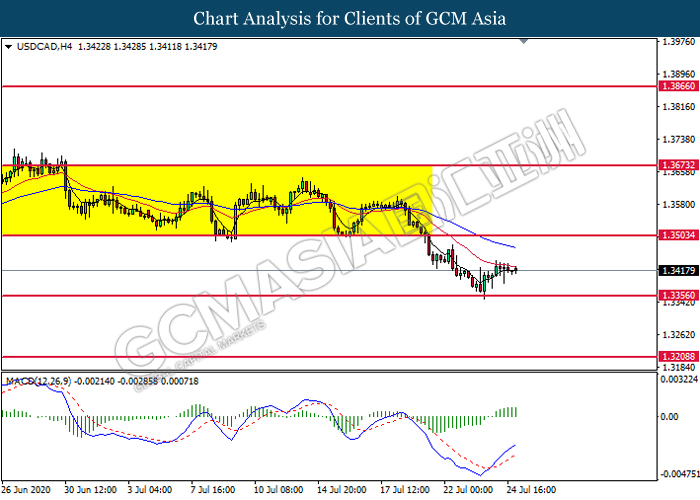Click the 1.32620 price scale value
The width and height of the screenshot is (700, 500).
[679, 335]
